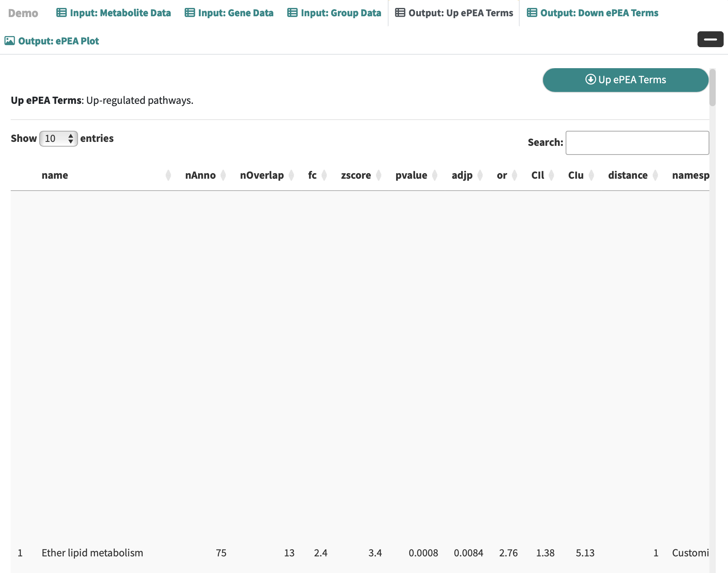
Task: Switch to Input: Metabolite Data tab
Action: coord(114,13)
